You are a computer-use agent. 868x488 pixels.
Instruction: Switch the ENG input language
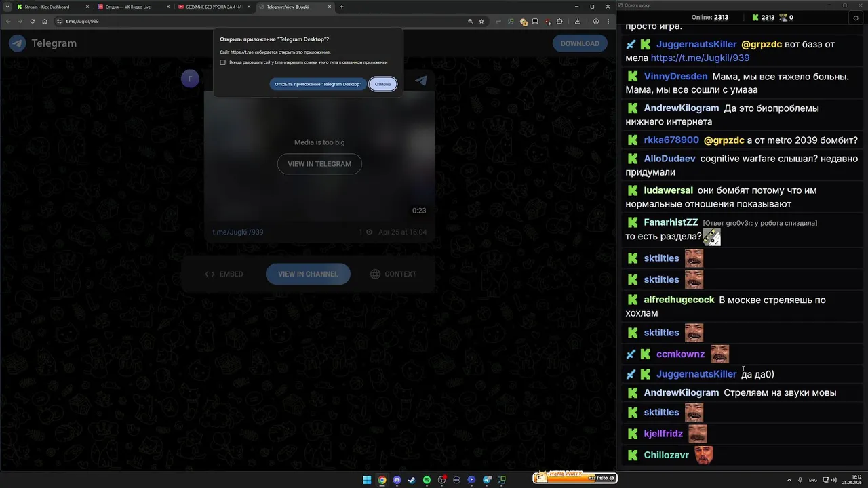pyautogui.click(x=813, y=480)
